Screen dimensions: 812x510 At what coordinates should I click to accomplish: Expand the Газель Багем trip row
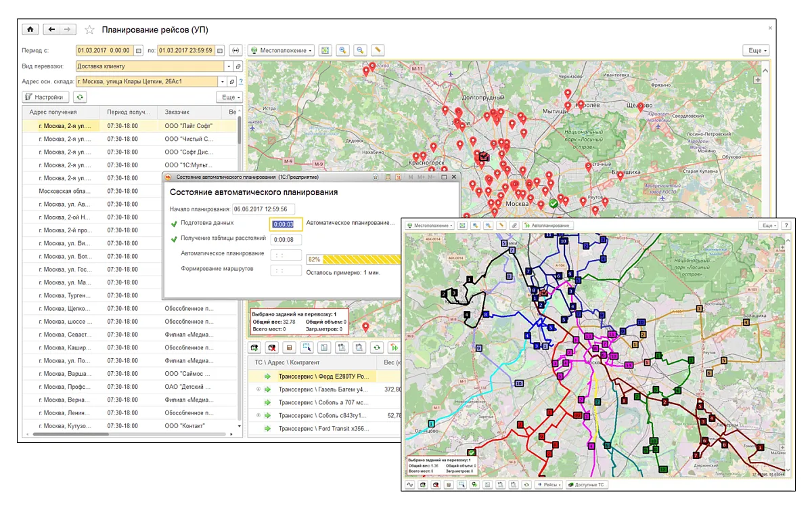click(258, 389)
